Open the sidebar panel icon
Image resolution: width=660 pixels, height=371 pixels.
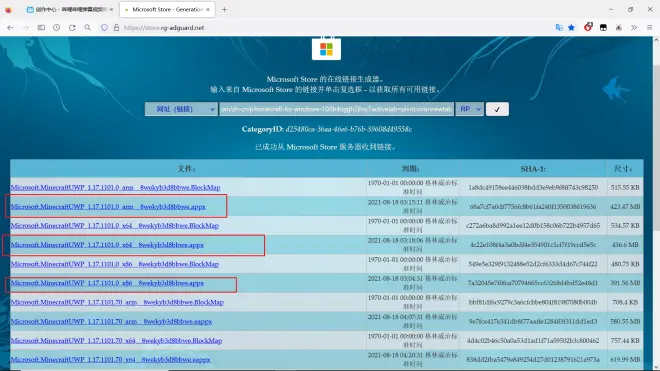[x=41, y=27]
